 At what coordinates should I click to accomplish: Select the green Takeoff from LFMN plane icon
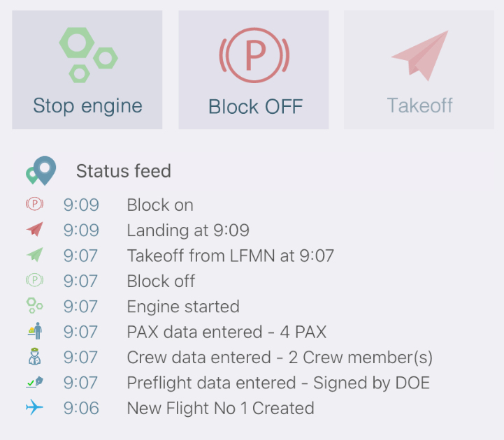click(35, 255)
